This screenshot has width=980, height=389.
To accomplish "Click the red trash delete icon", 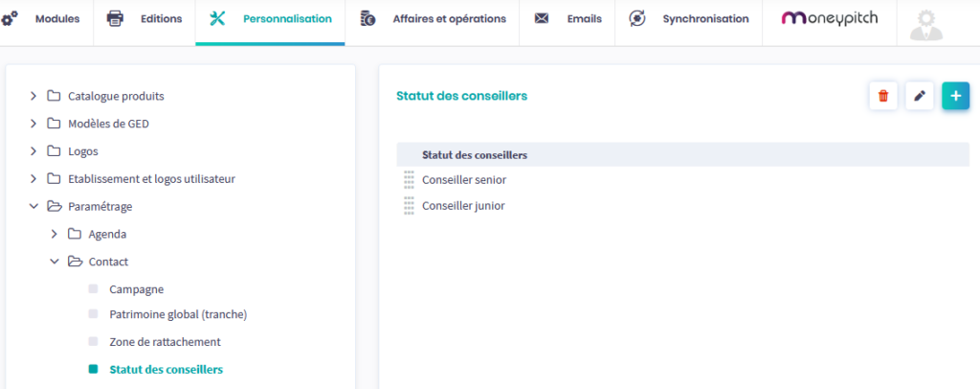I will tap(882, 96).
